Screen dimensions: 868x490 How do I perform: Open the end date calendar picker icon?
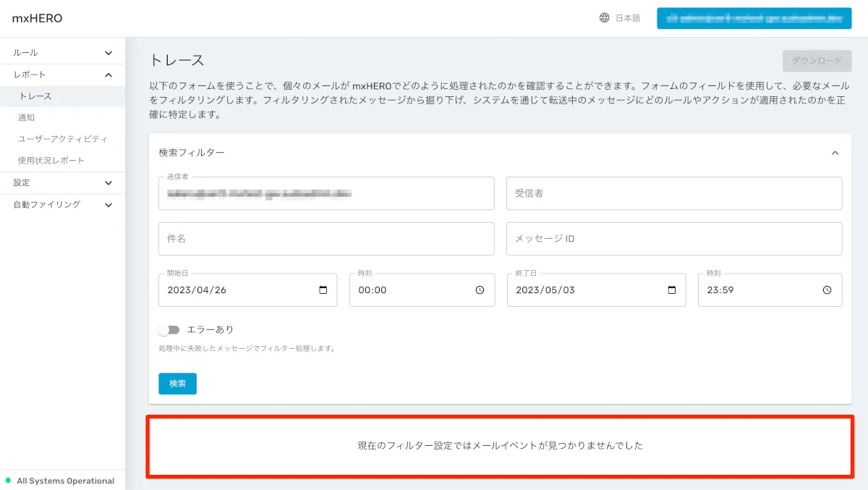672,290
